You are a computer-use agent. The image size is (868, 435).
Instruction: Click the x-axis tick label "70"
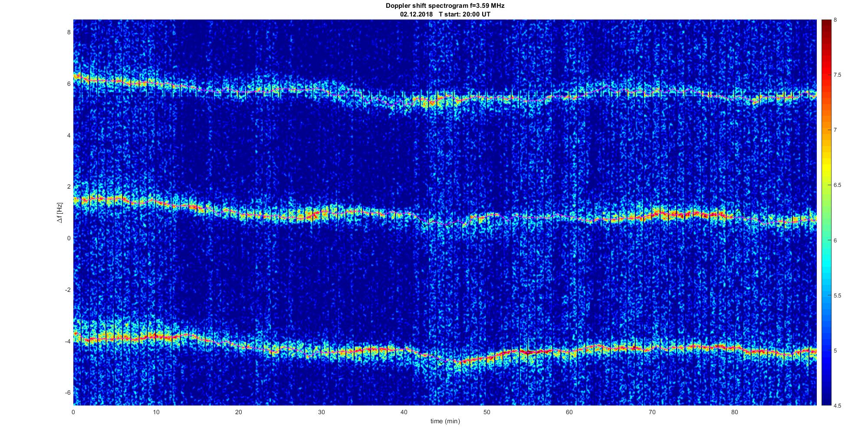coord(652,412)
